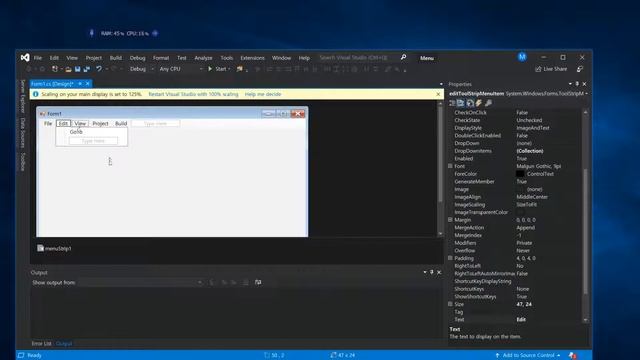Image resolution: width=640 pixels, height=360 pixels.
Task: Click the Type Here box in Edit dropdown
Action: (93, 141)
